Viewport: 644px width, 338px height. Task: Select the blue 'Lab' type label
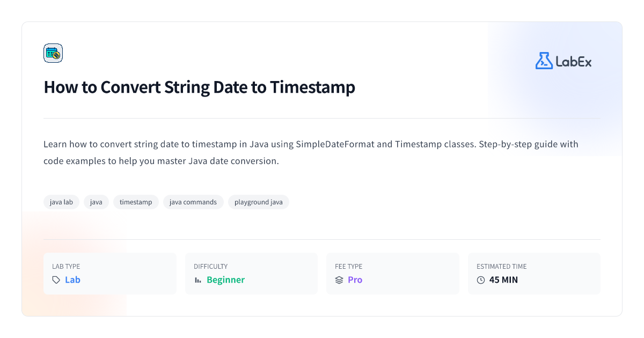[x=72, y=280]
